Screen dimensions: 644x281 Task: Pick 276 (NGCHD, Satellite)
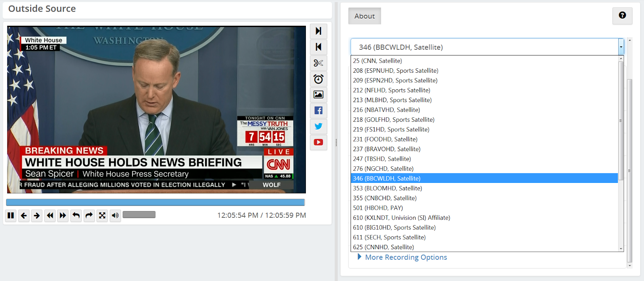[484, 168]
